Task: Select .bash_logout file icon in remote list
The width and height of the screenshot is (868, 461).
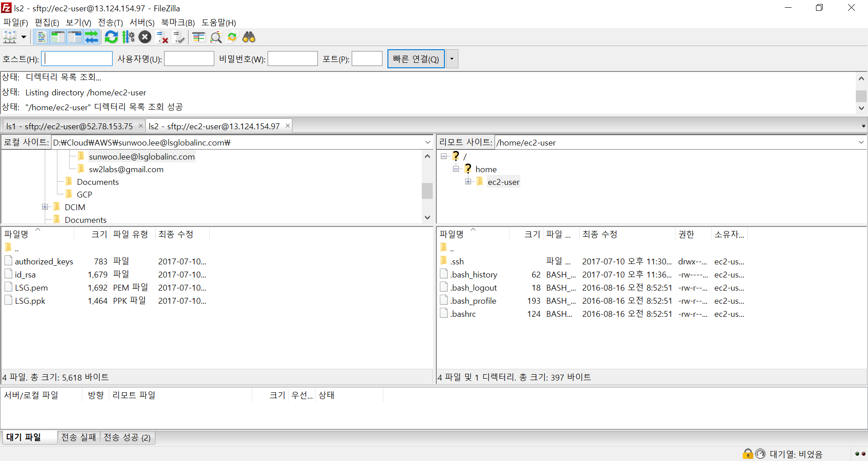Action: (x=443, y=287)
